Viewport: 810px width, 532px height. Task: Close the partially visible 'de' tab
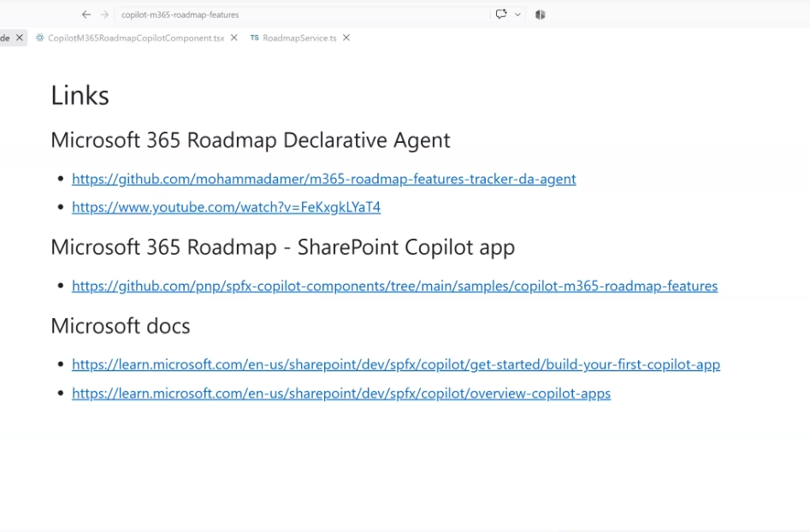[x=20, y=38]
